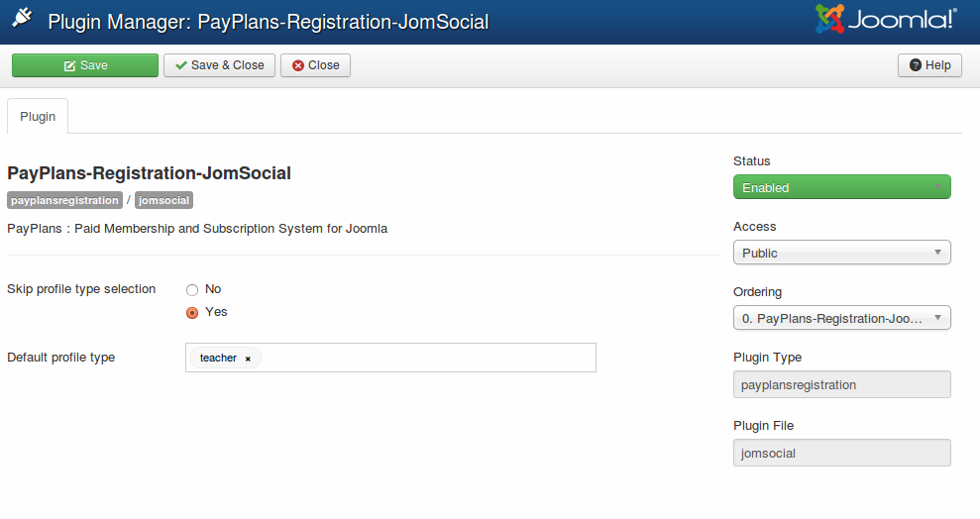Click the Plugin Type field payplansregistration
The image size is (980, 519).
tap(842, 384)
